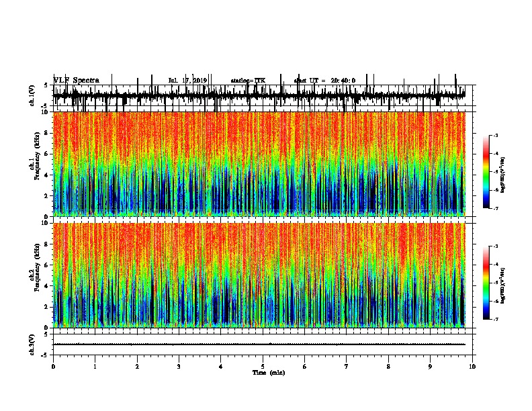Click the ch.2 color bar PSD units label
Viewport: 532px width, 411px height.
[x=503, y=285]
